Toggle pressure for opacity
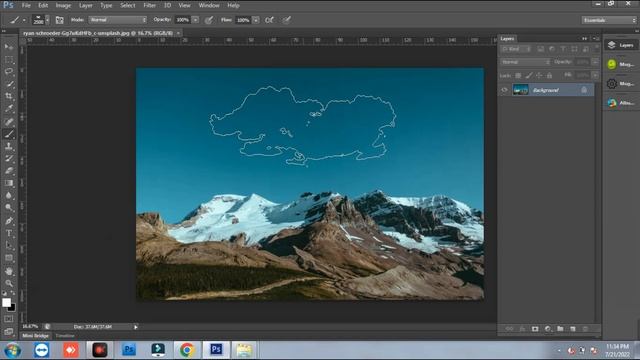 click(x=209, y=20)
